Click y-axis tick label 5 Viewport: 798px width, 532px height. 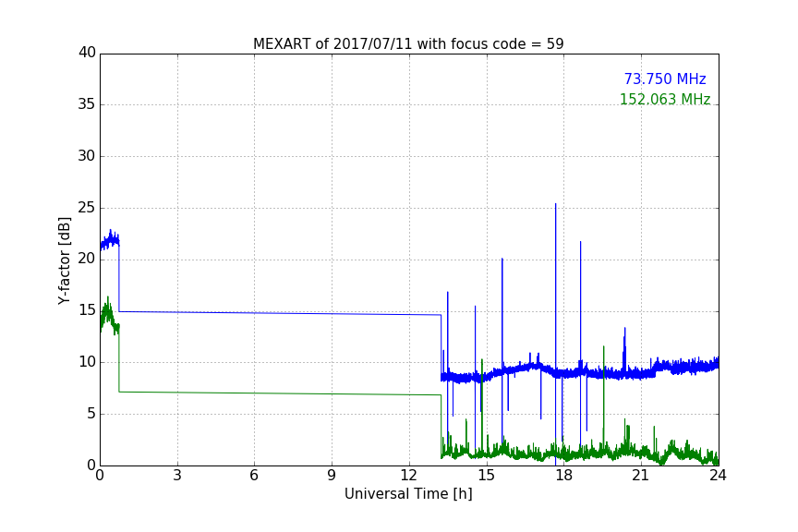[91, 414]
